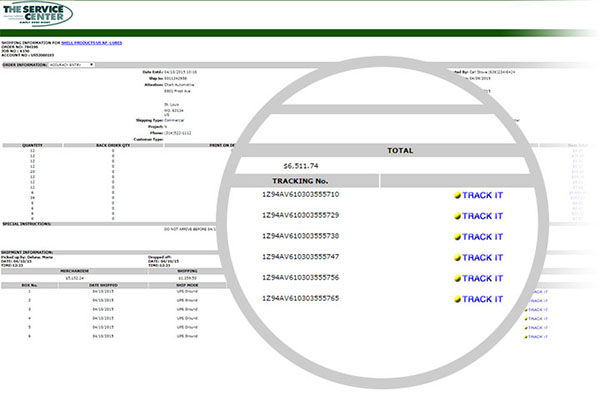Click the TOTAL column header
The height and width of the screenshot is (401, 600).
click(400, 150)
